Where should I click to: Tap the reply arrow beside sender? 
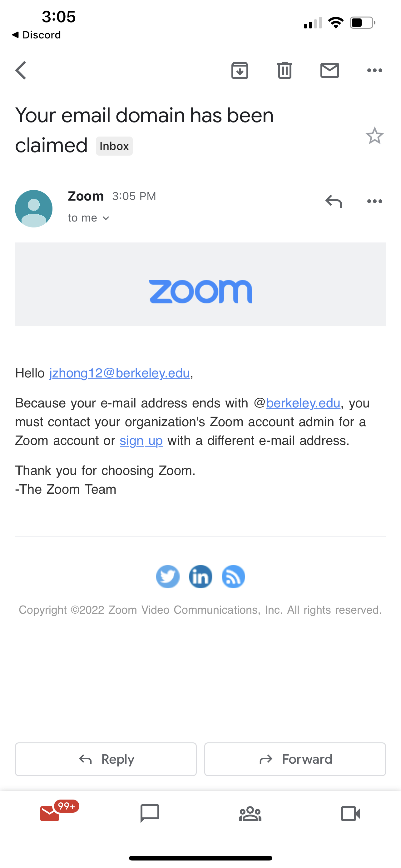[333, 202]
